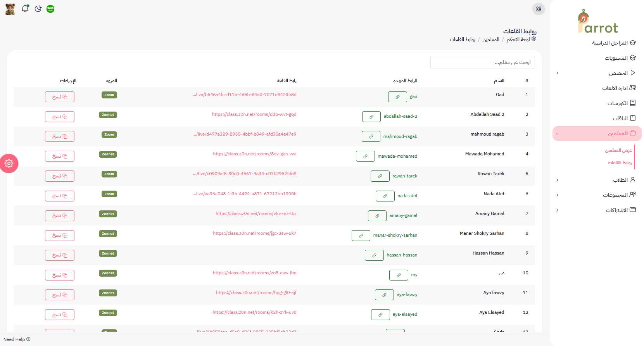Collapse the المعلمين sidebar section
This screenshot has width=644, height=346.
[x=597, y=133]
